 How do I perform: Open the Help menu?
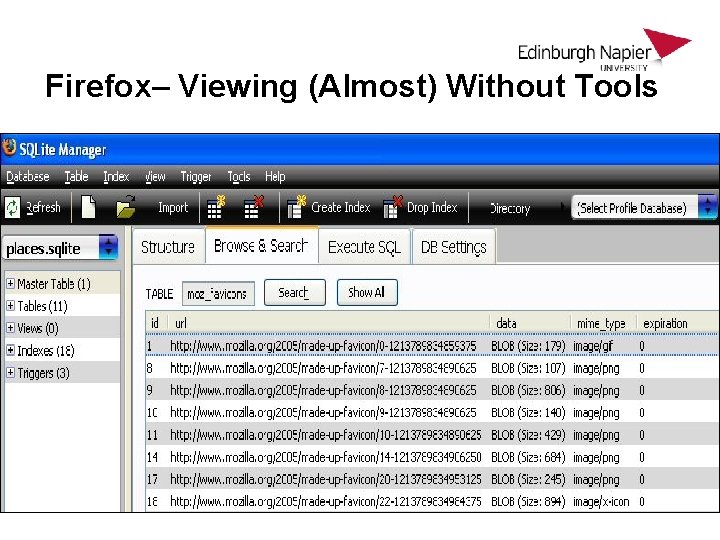point(275,177)
